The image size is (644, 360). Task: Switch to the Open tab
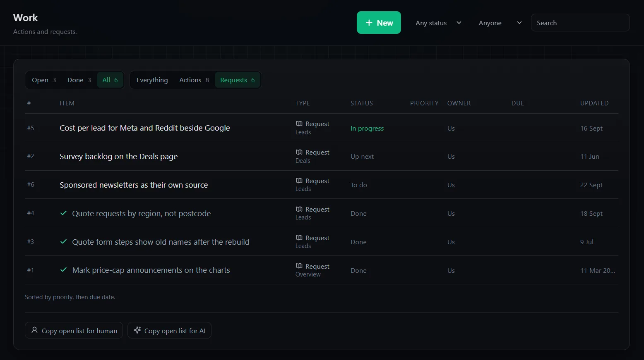point(44,80)
